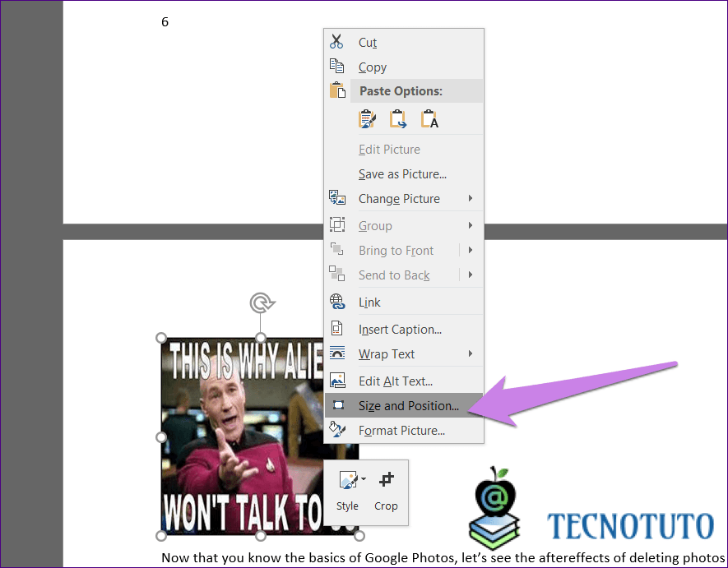Choose Keep Text Only paste icon
Screen dimensions: 728x568
pos(429,119)
